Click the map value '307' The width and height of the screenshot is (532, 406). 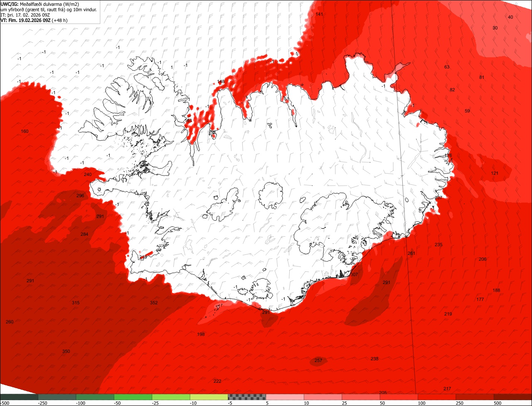point(354,274)
